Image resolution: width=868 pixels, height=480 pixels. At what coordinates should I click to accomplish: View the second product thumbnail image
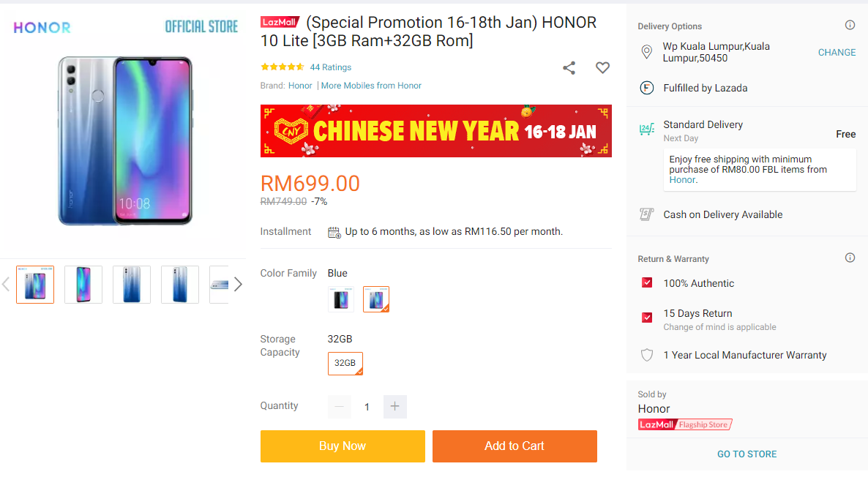tap(83, 285)
